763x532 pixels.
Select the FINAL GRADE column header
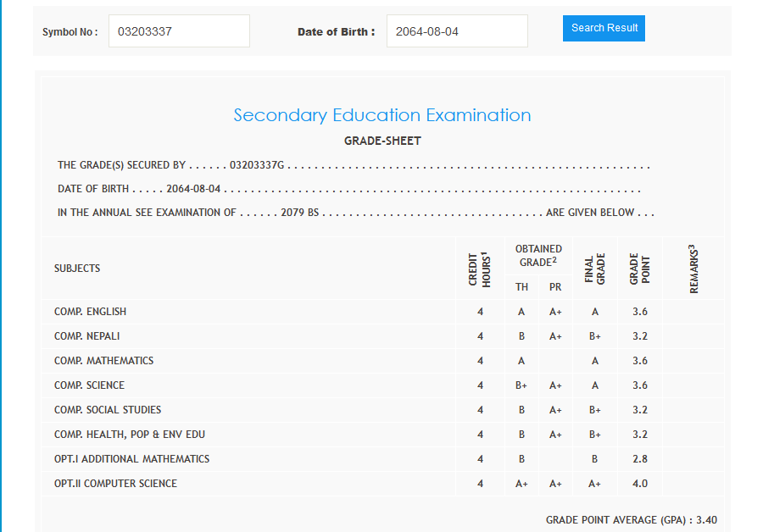[x=595, y=269]
